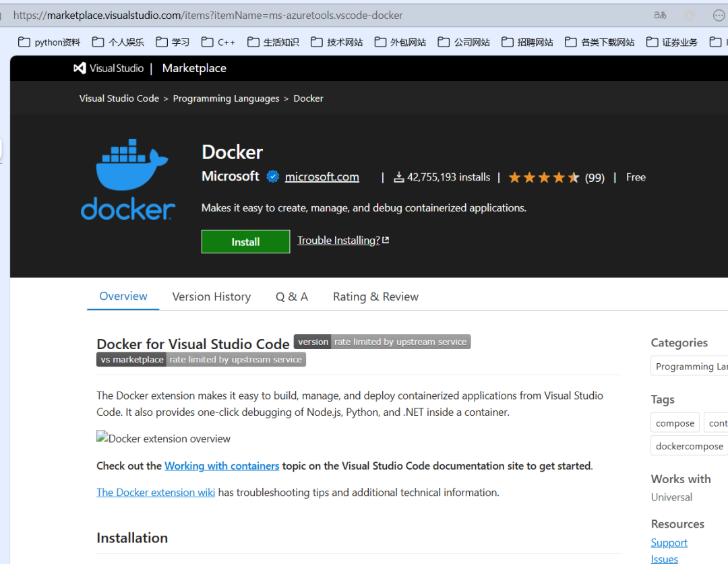Viewport: 728px width, 564px height.
Task: Click the download installs icon
Action: [398, 177]
